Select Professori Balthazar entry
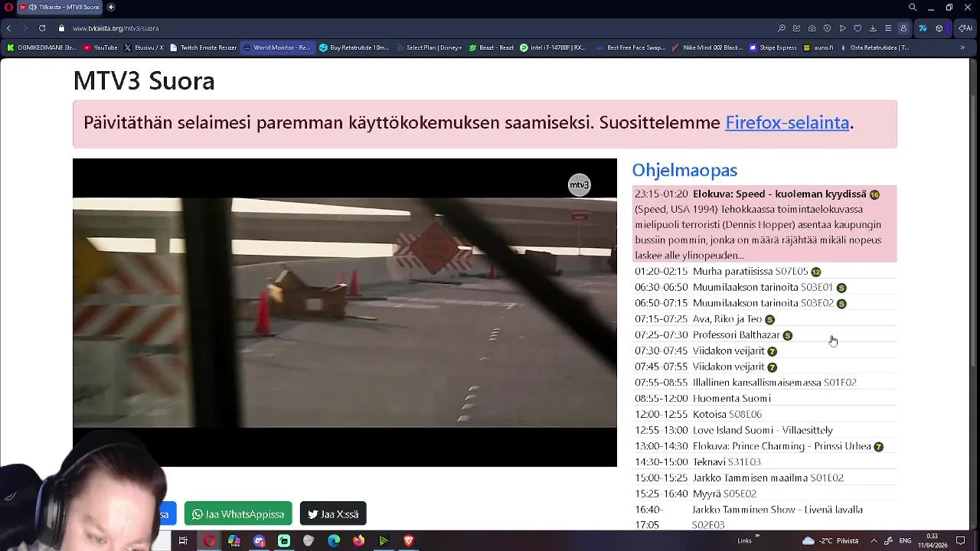Viewport: 980px width, 551px height. click(x=764, y=335)
